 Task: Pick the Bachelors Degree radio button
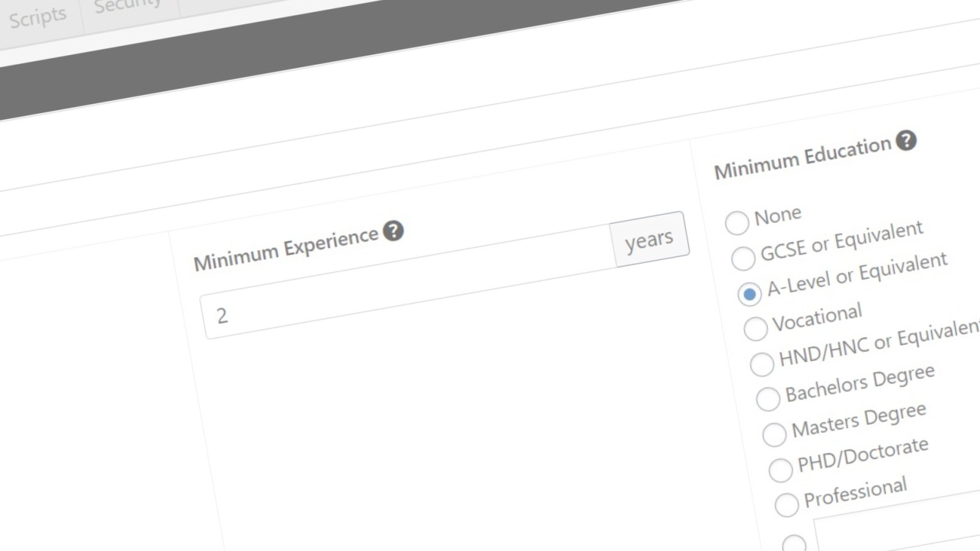point(768,399)
